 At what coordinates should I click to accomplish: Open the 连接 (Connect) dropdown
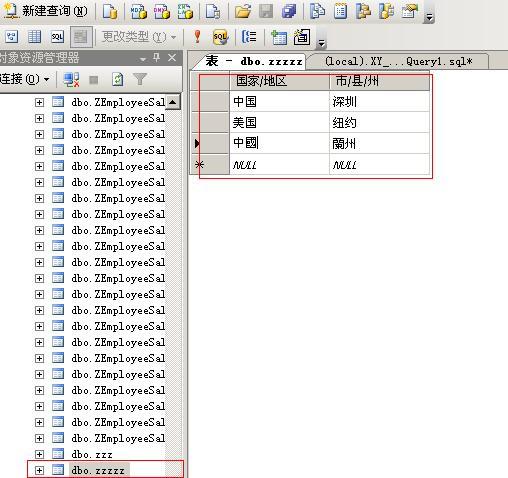25,79
